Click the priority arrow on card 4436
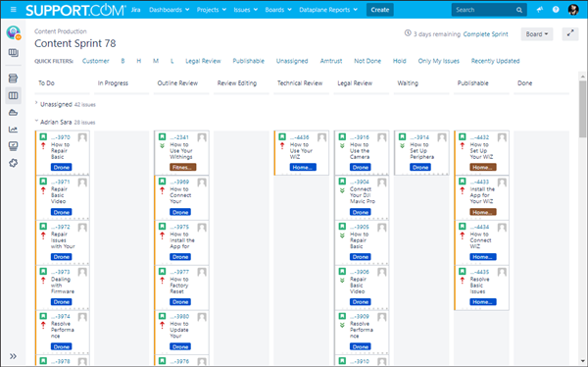This screenshot has height=367, width=588. (282, 146)
